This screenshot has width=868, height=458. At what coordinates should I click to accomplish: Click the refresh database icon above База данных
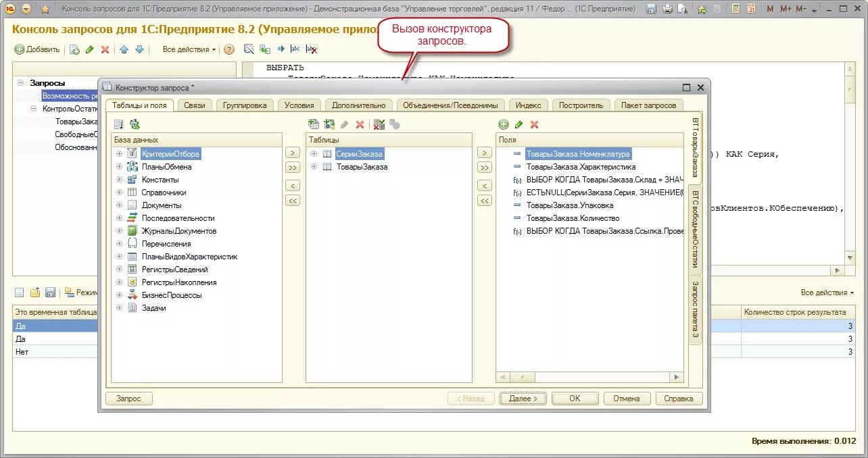135,124
